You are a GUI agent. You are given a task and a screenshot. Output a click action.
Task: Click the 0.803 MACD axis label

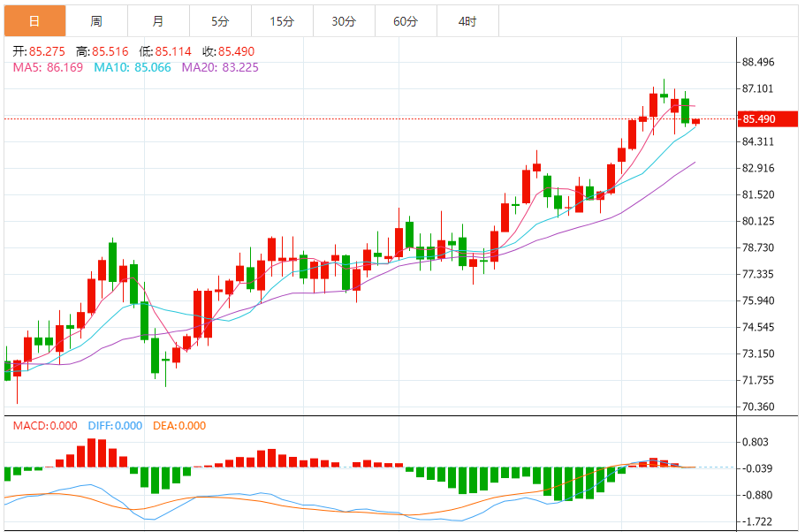click(756, 442)
